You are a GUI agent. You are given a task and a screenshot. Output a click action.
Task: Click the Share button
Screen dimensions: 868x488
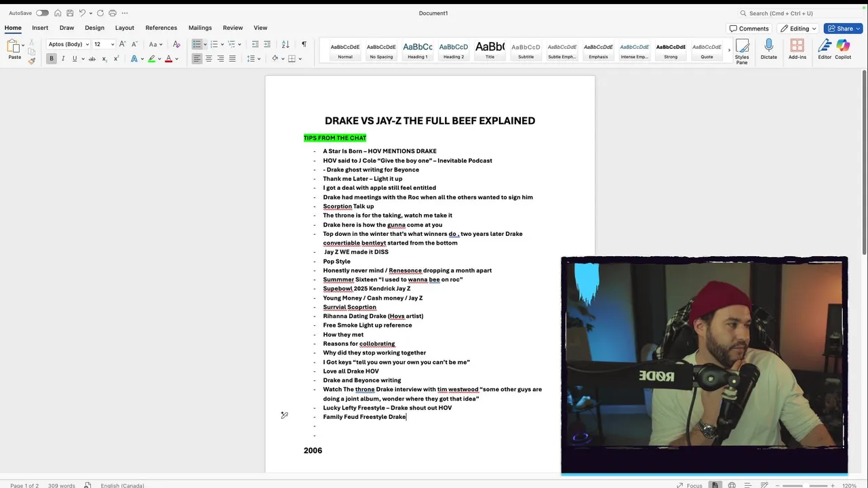843,28
